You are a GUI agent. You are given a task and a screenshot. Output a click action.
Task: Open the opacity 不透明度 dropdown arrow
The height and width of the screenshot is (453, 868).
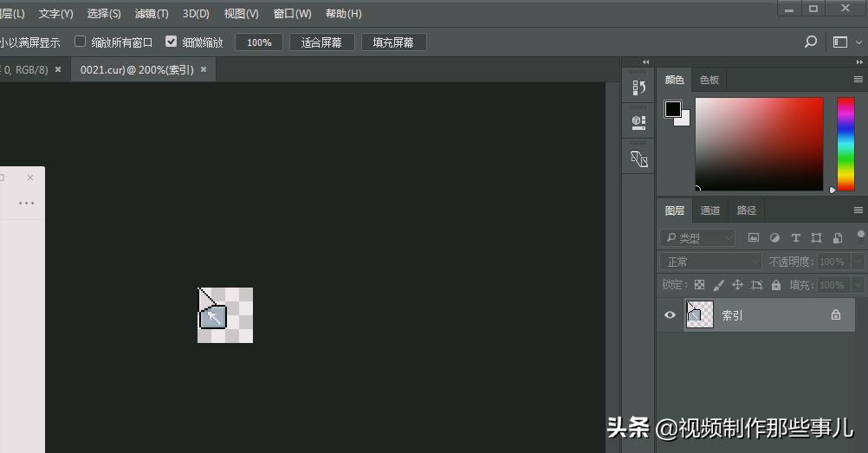click(858, 262)
